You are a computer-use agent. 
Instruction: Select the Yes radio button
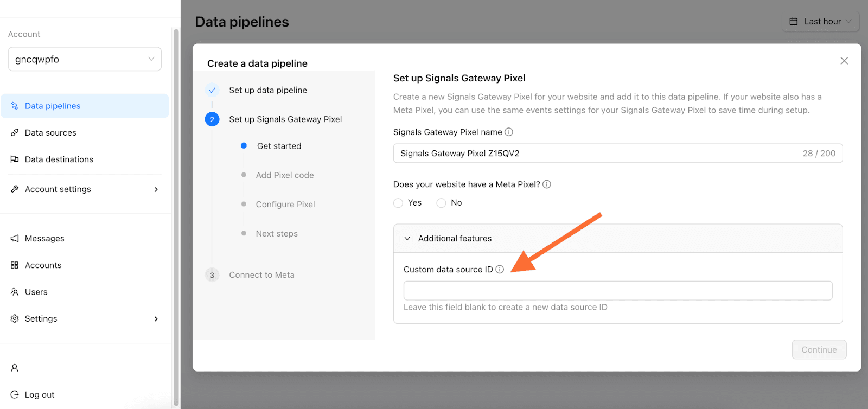(x=398, y=203)
